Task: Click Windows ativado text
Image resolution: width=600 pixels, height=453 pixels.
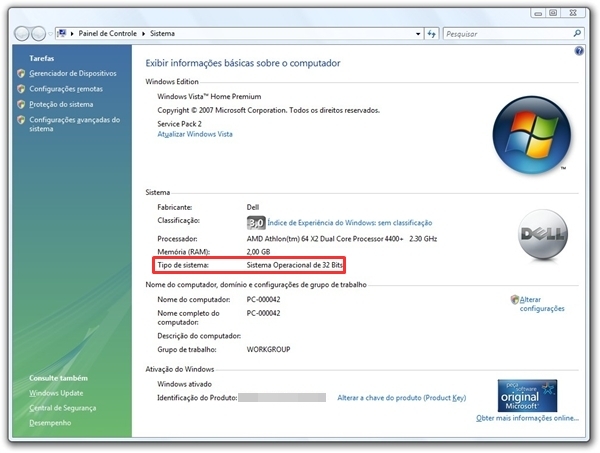Action: click(x=184, y=384)
